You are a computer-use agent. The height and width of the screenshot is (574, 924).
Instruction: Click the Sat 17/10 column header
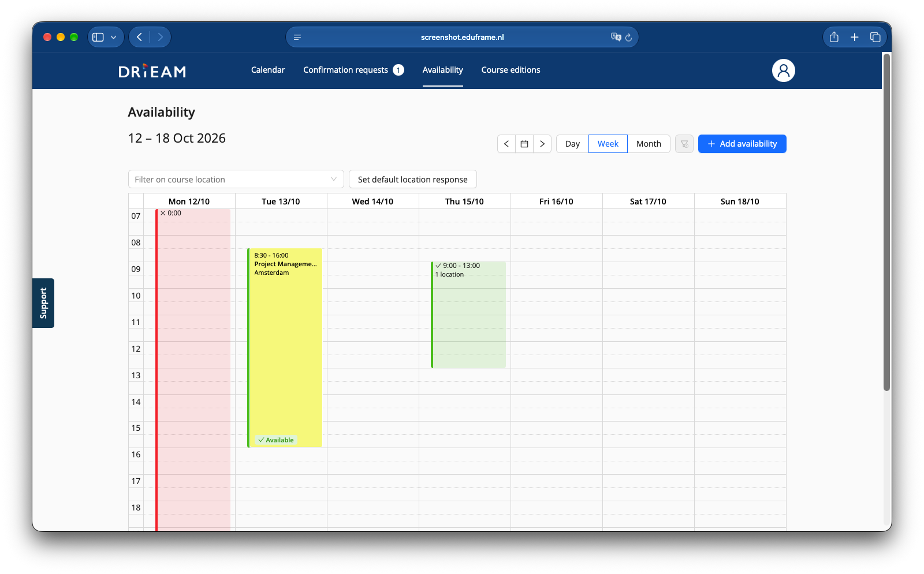pyautogui.click(x=648, y=202)
